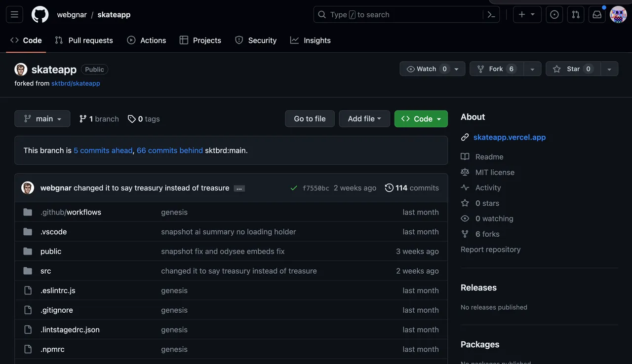Open the Projects tab

click(x=200, y=40)
